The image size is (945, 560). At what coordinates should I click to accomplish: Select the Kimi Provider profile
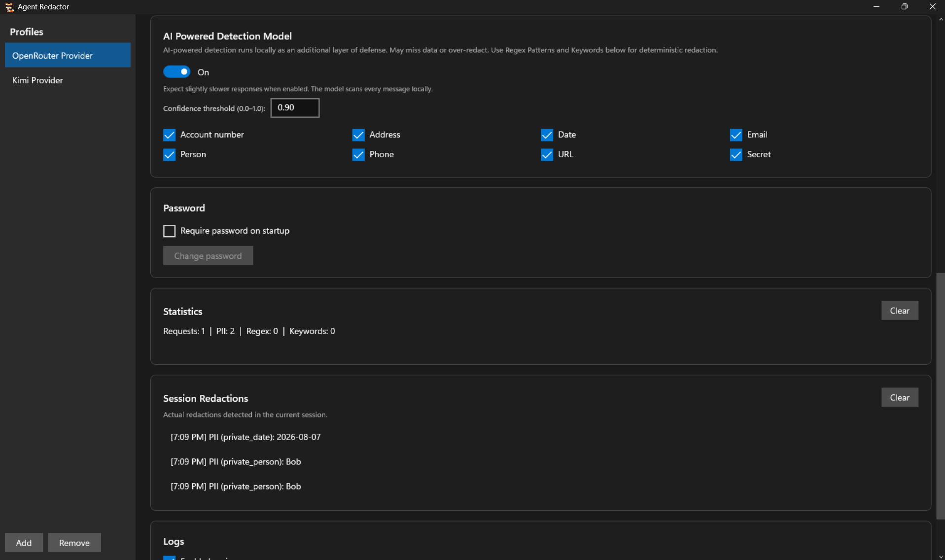pos(68,80)
